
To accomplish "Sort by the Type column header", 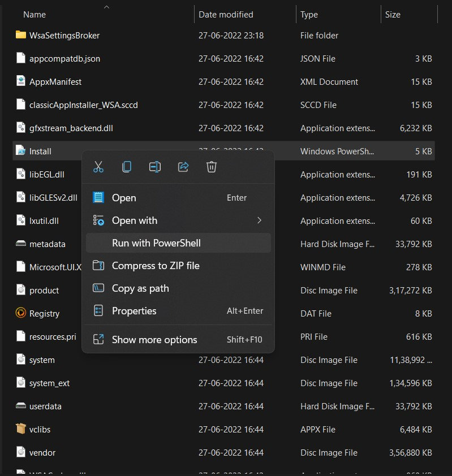I will pos(309,15).
